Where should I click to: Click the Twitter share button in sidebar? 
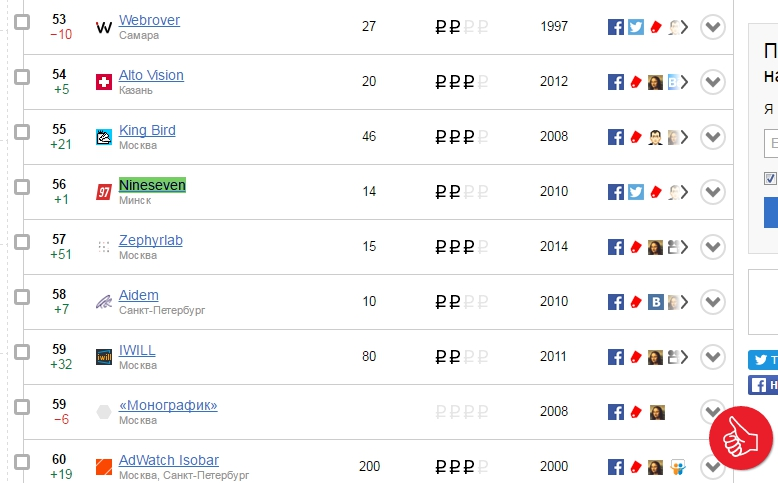point(763,360)
